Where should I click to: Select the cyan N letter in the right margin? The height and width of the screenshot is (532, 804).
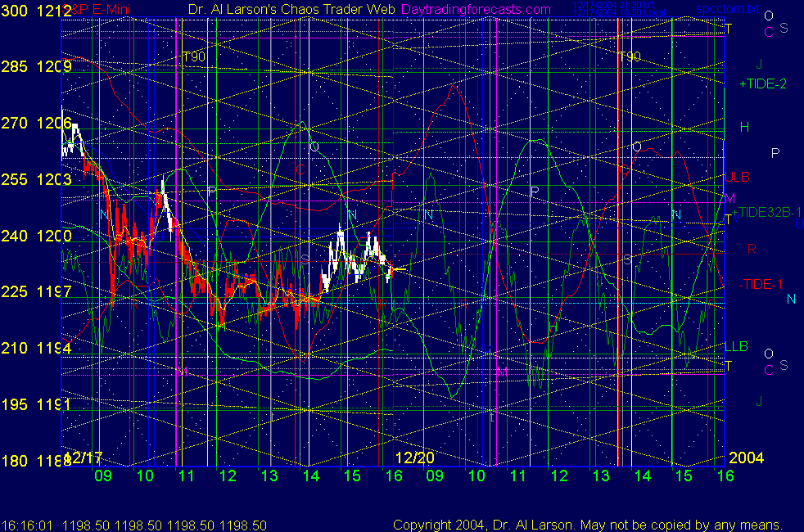tap(791, 299)
